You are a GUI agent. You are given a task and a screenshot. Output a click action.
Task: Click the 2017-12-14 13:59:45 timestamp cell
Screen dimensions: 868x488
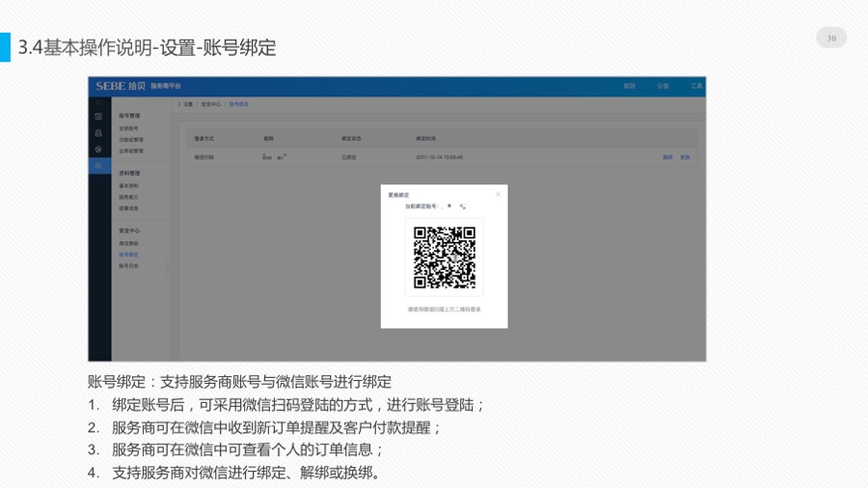[x=440, y=158]
